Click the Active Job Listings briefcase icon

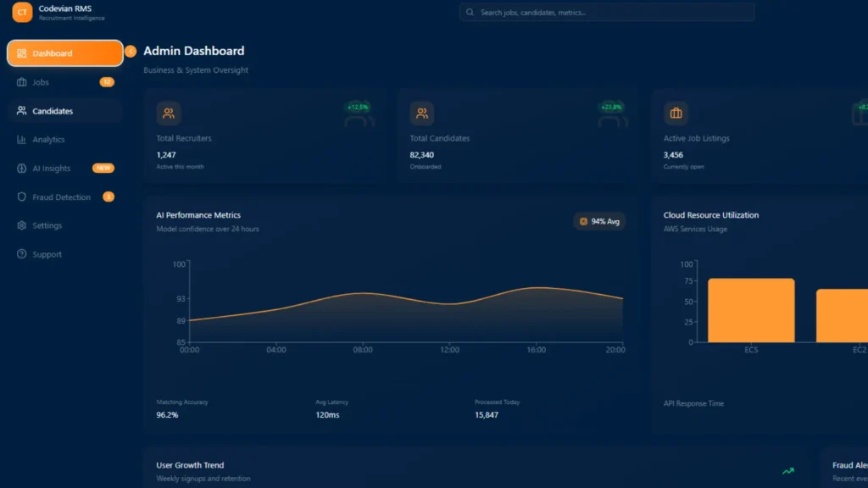(x=676, y=112)
